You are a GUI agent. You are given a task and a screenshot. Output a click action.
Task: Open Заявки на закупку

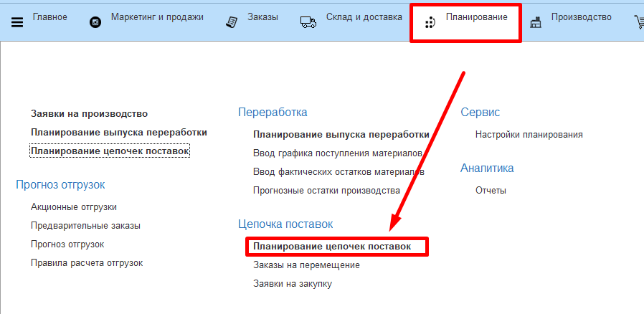click(293, 284)
